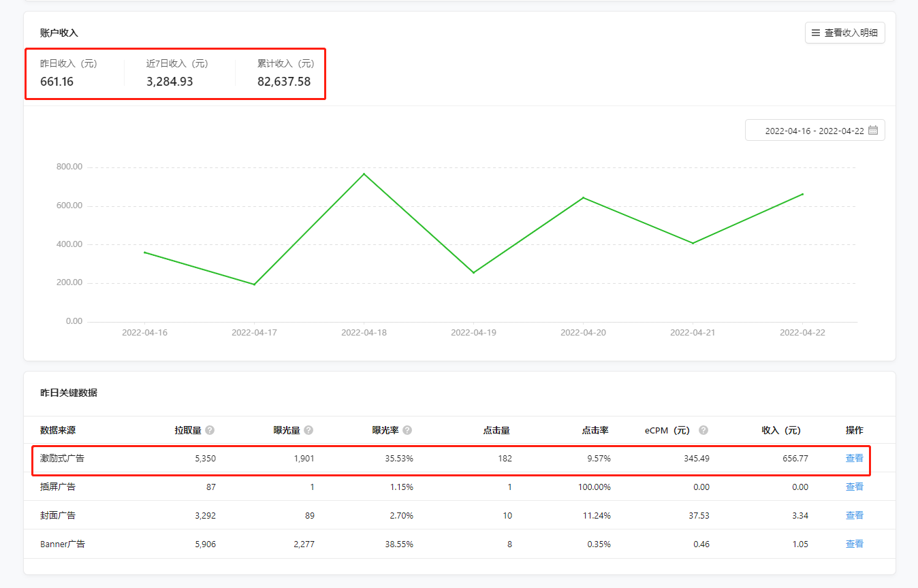Click the 38.55% exposure rate cell
The width and height of the screenshot is (918, 588).
399,544
